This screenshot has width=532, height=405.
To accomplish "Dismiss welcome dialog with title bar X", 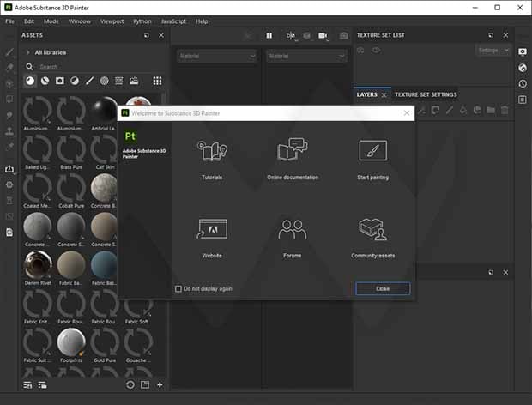I will 407,113.
